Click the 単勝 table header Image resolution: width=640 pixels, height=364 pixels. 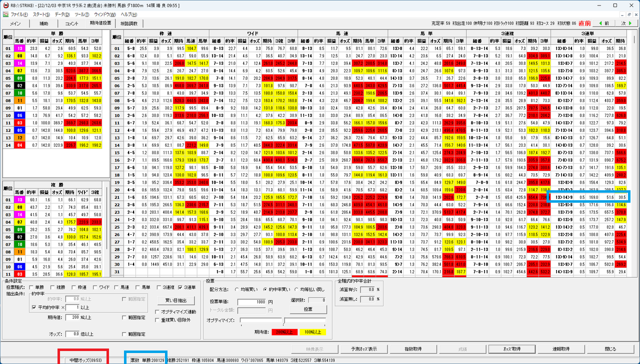click(57, 33)
